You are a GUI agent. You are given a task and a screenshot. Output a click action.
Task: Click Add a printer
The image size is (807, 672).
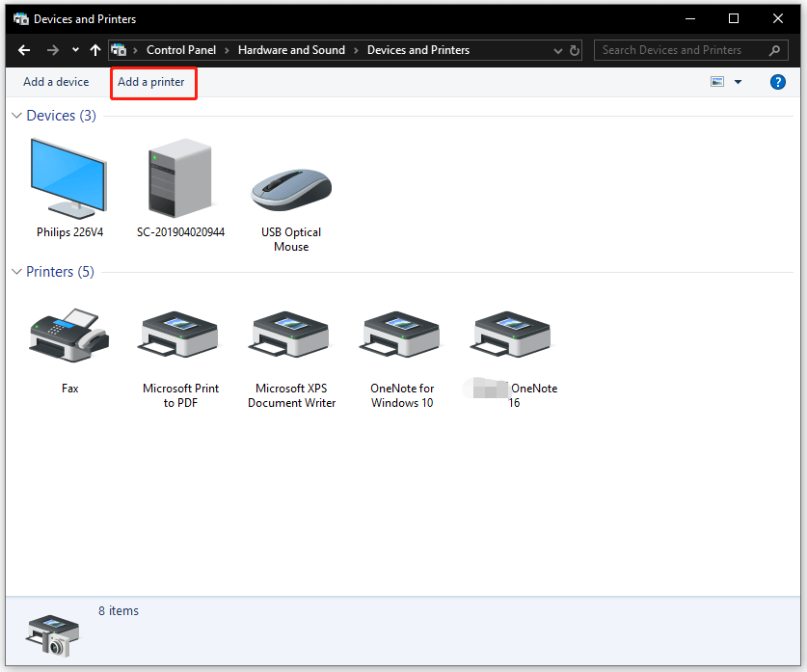click(x=151, y=82)
